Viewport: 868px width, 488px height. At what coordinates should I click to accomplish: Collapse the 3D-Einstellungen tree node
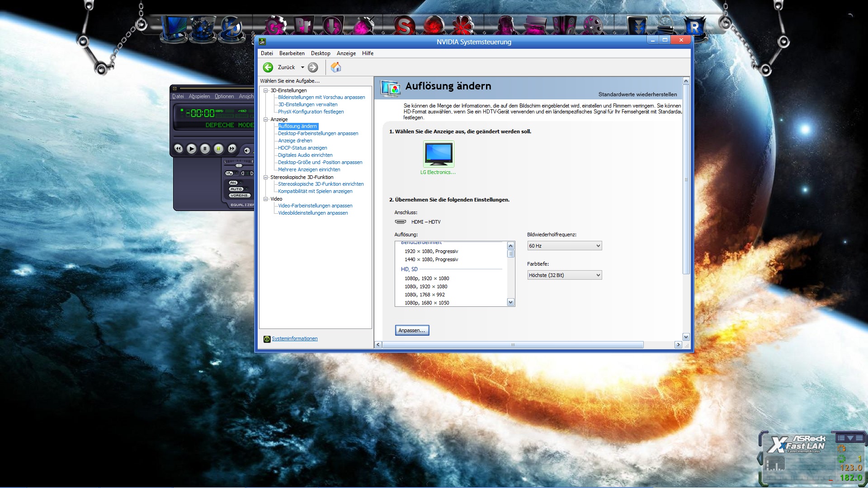tap(266, 90)
